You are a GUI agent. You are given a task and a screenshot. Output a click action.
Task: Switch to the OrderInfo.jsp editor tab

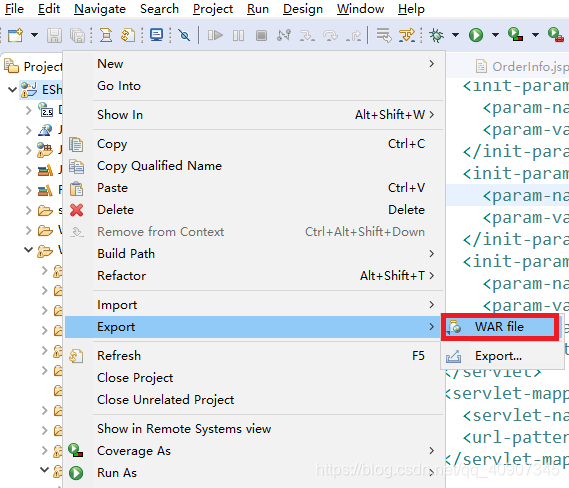[522, 66]
